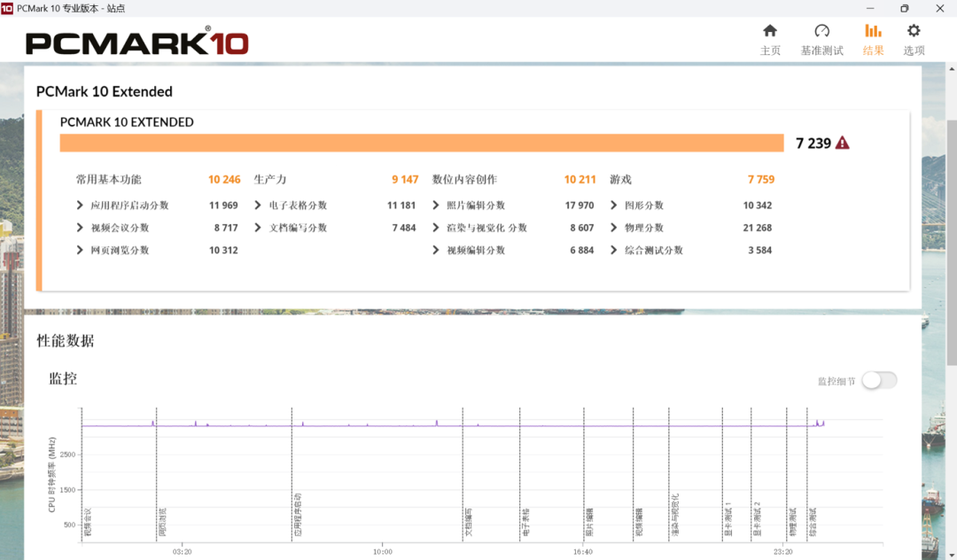
Task: Click the 应用程序启动 marker in chart
Action: pos(298,514)
